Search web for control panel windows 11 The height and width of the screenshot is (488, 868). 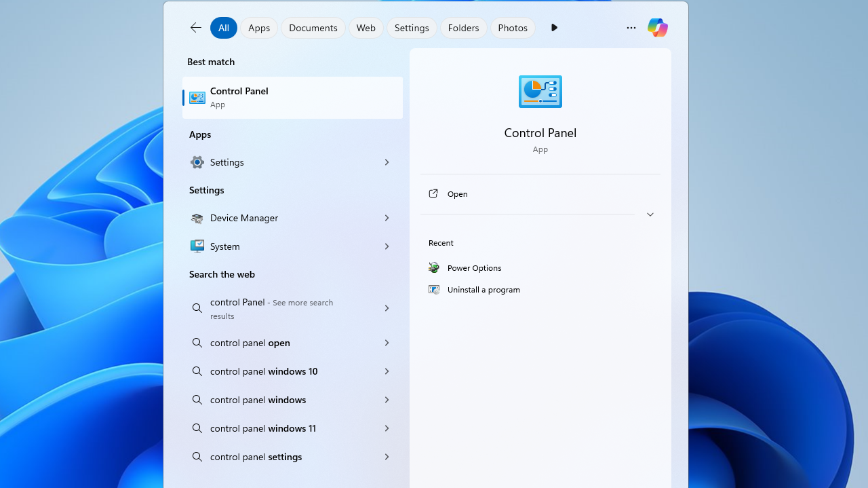tap(263, 428)
